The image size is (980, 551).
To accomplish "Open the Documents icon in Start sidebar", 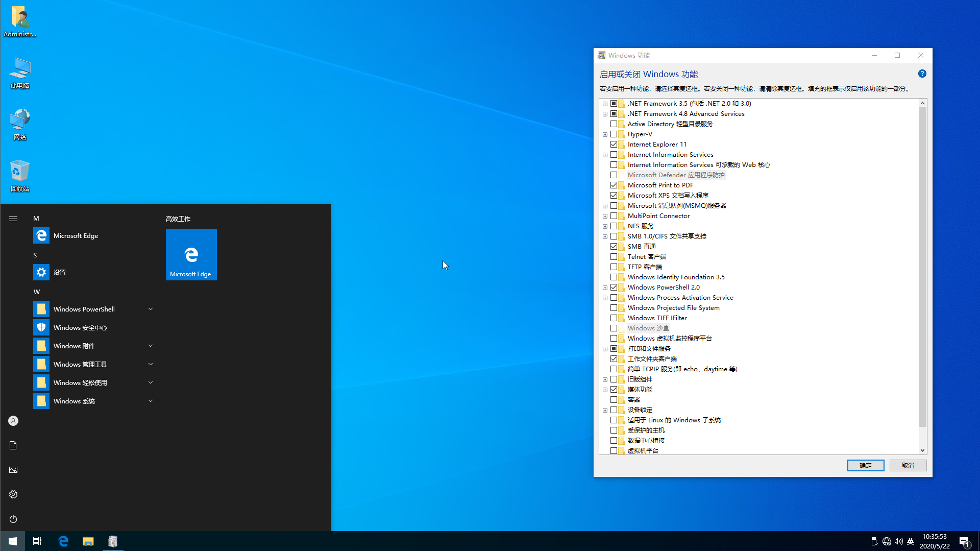I will coord(13,445).
